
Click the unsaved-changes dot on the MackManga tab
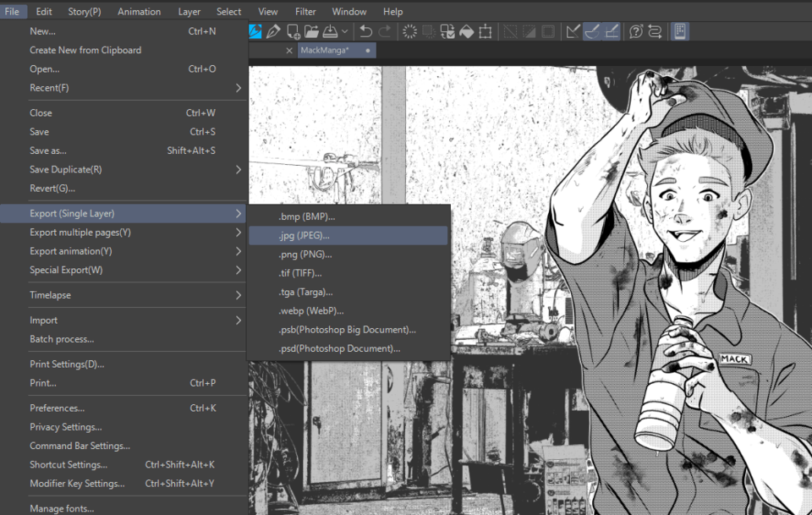[367, 50]
